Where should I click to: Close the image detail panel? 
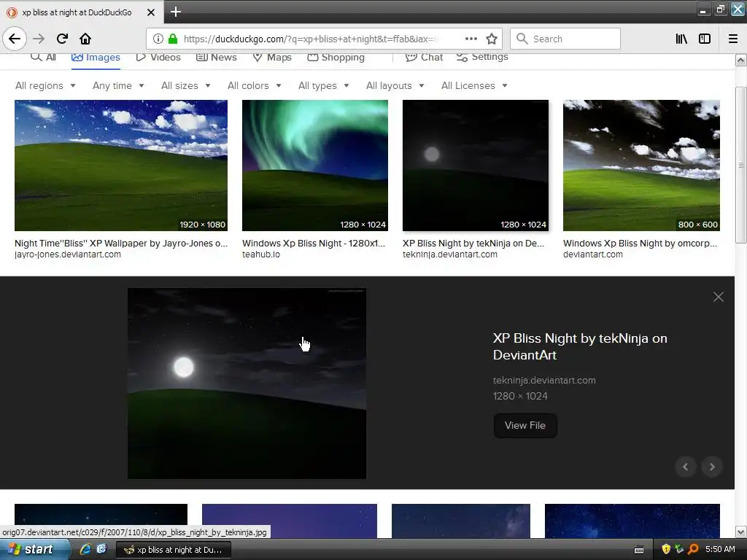718,297
